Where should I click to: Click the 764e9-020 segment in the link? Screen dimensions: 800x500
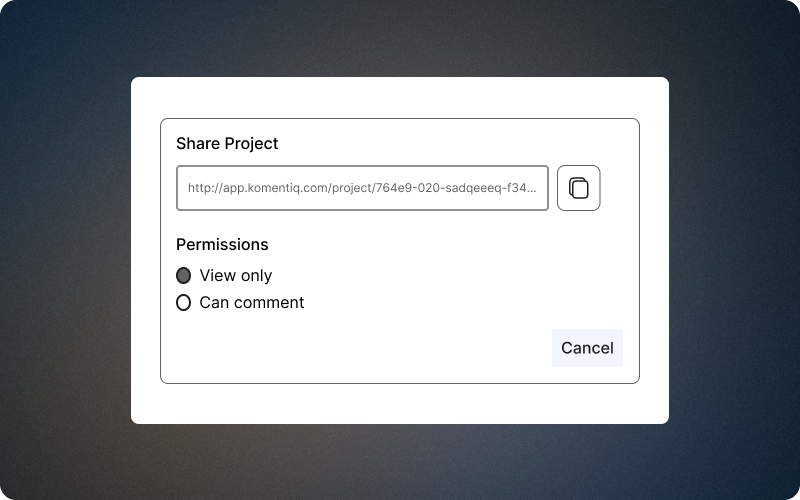click(x=408, y=188)
